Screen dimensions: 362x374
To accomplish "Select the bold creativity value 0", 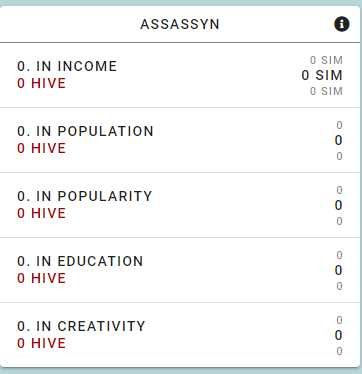I will pyautogui.click(x=339, y=335).
